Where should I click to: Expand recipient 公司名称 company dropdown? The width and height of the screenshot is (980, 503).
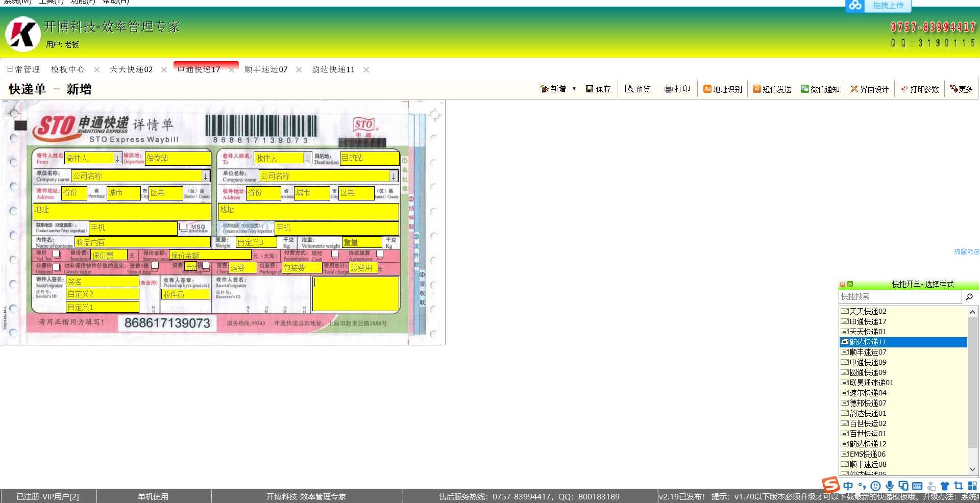pos(394,176)
